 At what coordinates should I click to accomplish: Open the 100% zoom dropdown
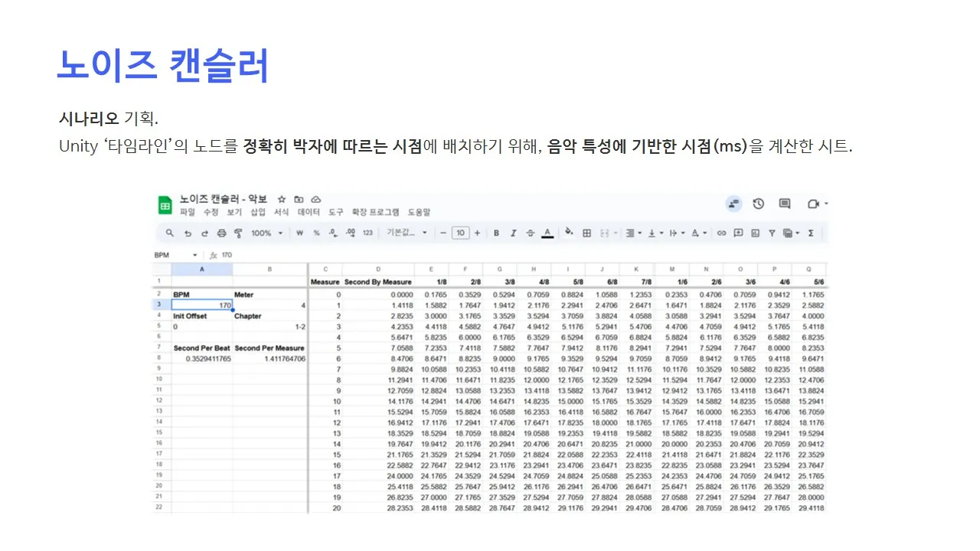click(x=267, y=233)
